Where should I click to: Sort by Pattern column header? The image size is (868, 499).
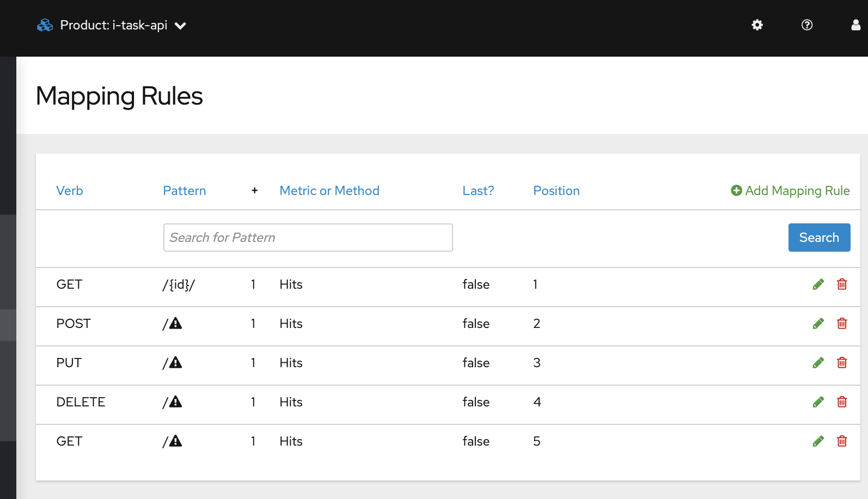[x=185, y=191]
